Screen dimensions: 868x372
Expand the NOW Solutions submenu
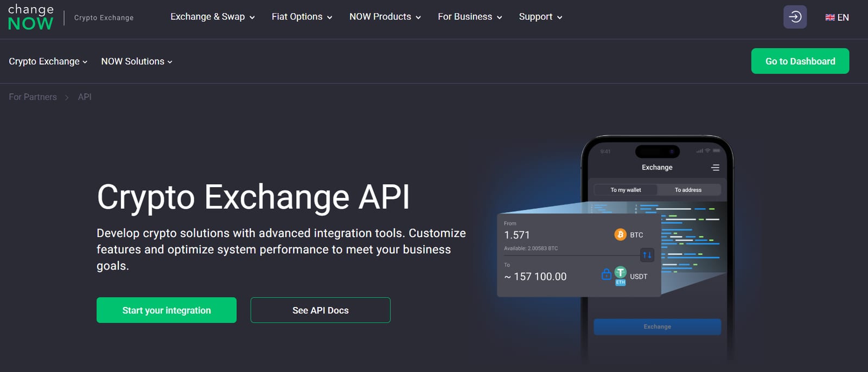point(137,61)
